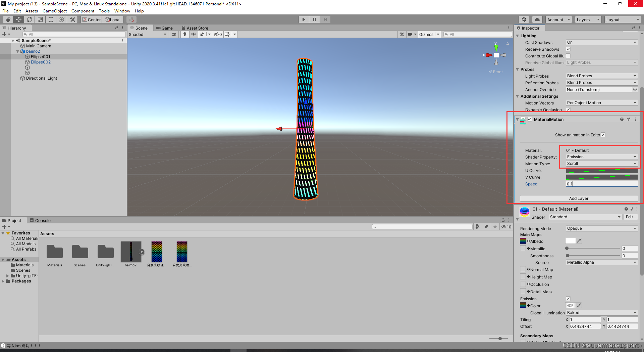Open scene component tools icon

point(402,34)
